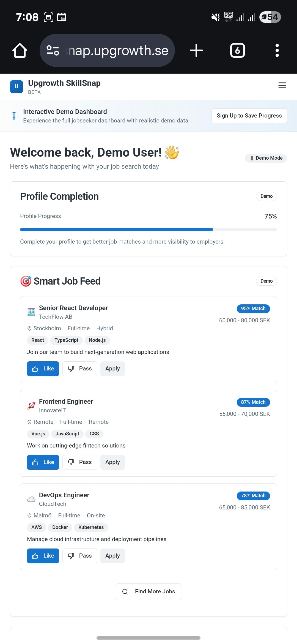Like the Frontend Engineer job
297x644 pixels.
43,462
